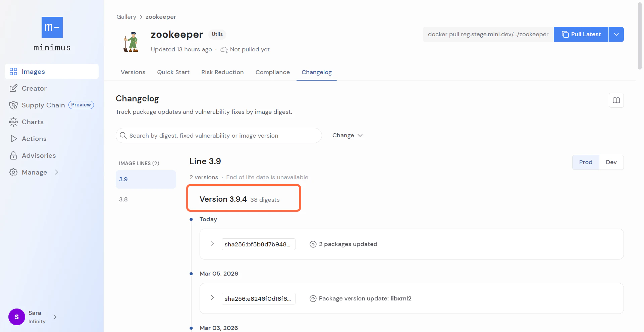This screenshot has width=644, height=332.
Task: Click the Today timeline marker dot
Action: (191, 220)
